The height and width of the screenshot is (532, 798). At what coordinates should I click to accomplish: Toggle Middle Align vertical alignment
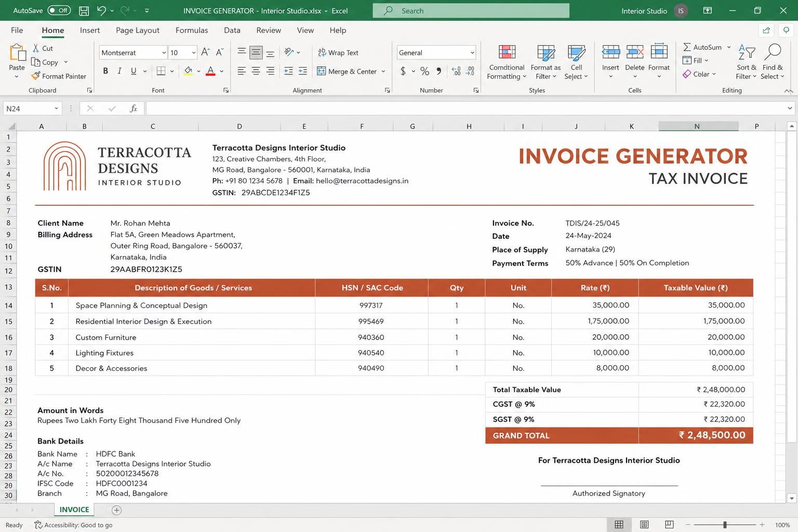[x=256, y=52]
